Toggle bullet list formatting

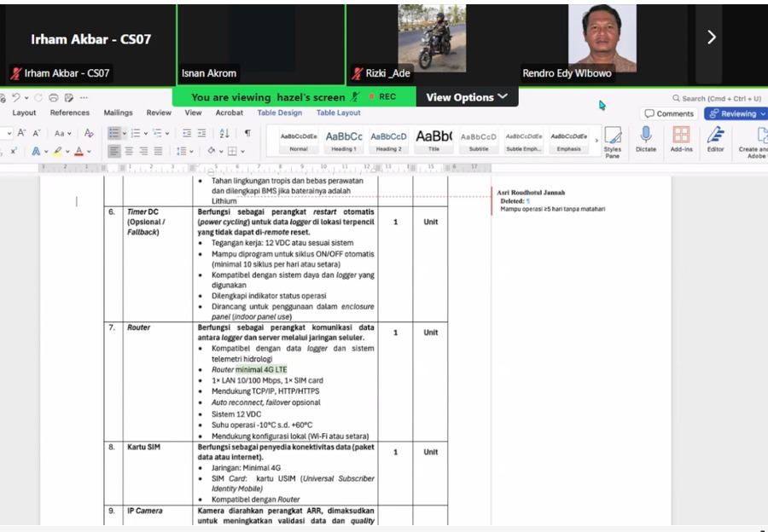tap(114, 133)
